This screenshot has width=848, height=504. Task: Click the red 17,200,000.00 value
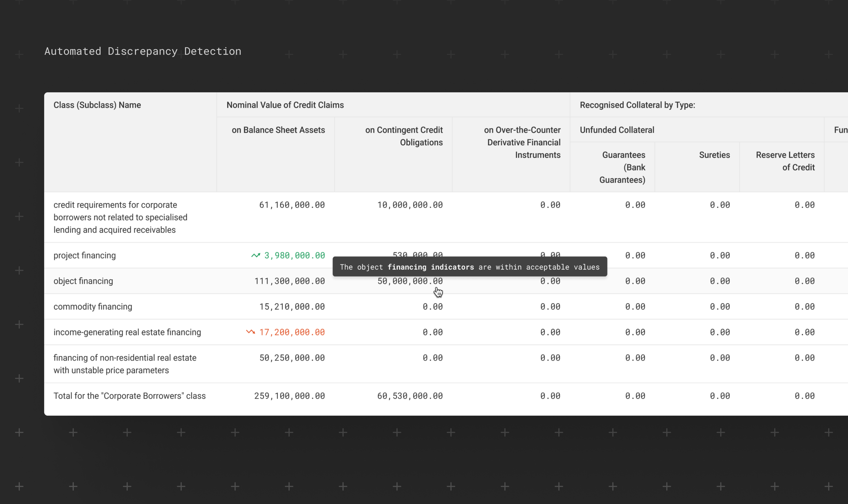coord(292,332)
